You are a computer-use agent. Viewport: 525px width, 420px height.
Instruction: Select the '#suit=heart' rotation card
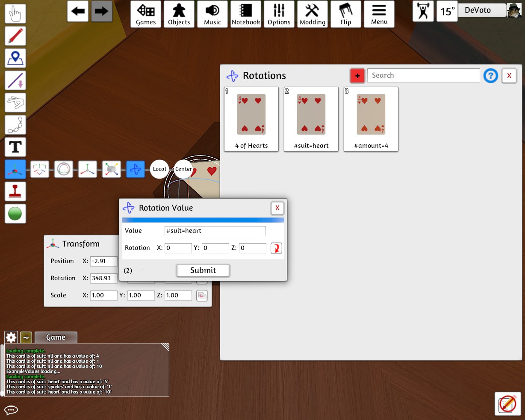(x=311, y=119)
